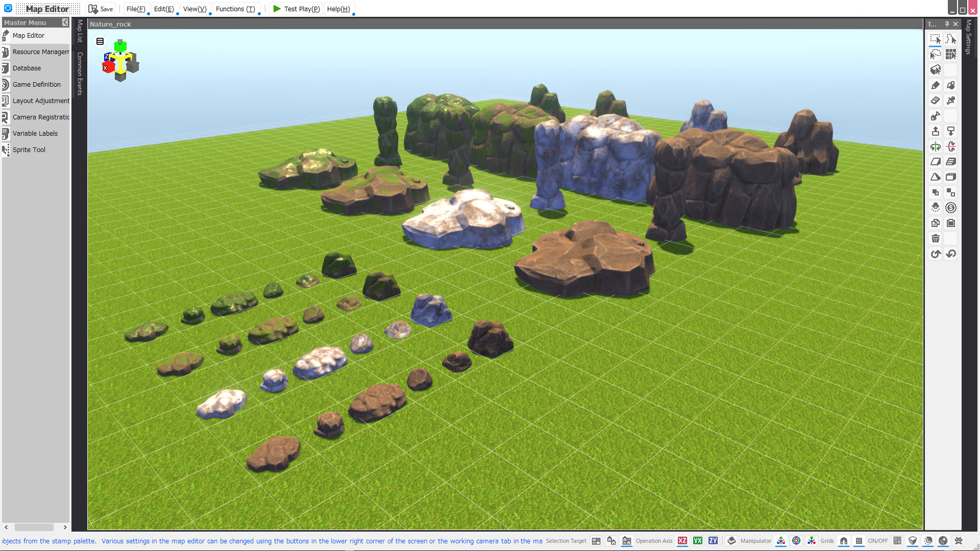980x551 pixels.
Task: Activate the vertical flip tool
Action: pyautogui.click(x=950, y=146)
